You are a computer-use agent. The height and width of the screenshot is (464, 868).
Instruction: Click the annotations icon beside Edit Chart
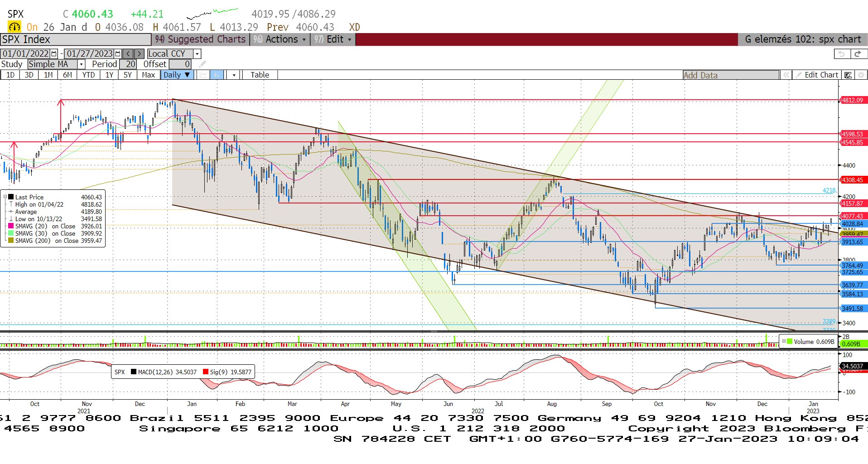848,75
